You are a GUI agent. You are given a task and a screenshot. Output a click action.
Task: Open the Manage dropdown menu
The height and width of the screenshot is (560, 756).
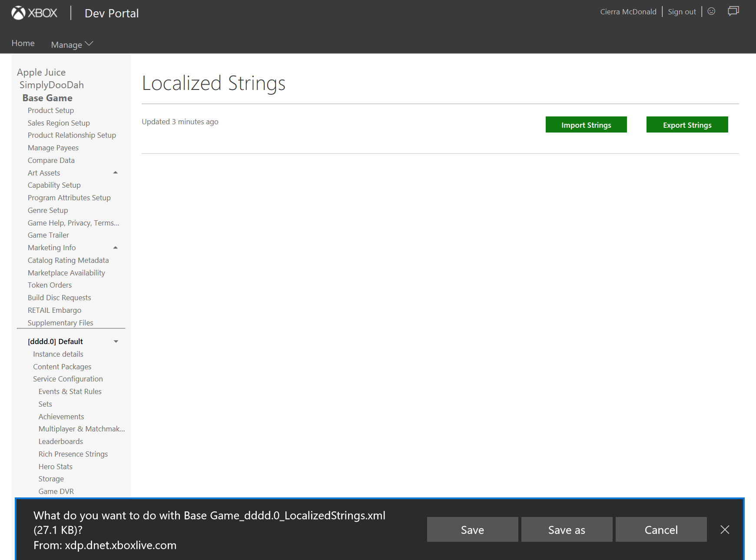(x=72, y=44)
